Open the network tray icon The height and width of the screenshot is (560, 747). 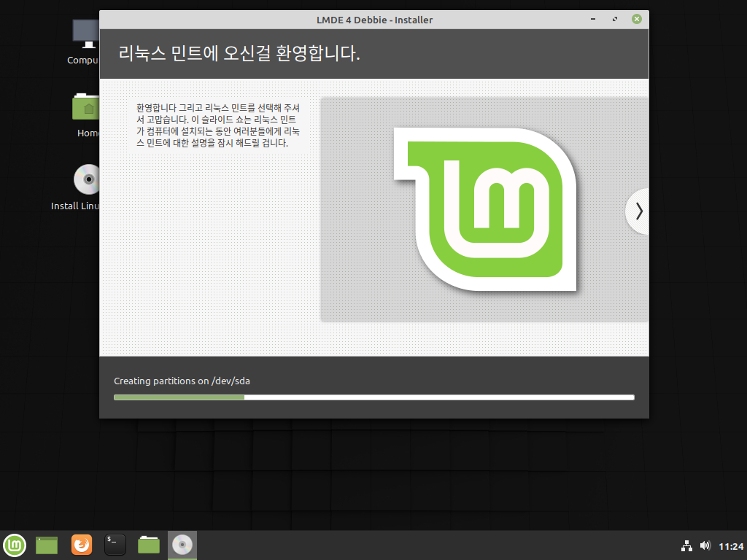pyautogui.click(x=686, y=545)
